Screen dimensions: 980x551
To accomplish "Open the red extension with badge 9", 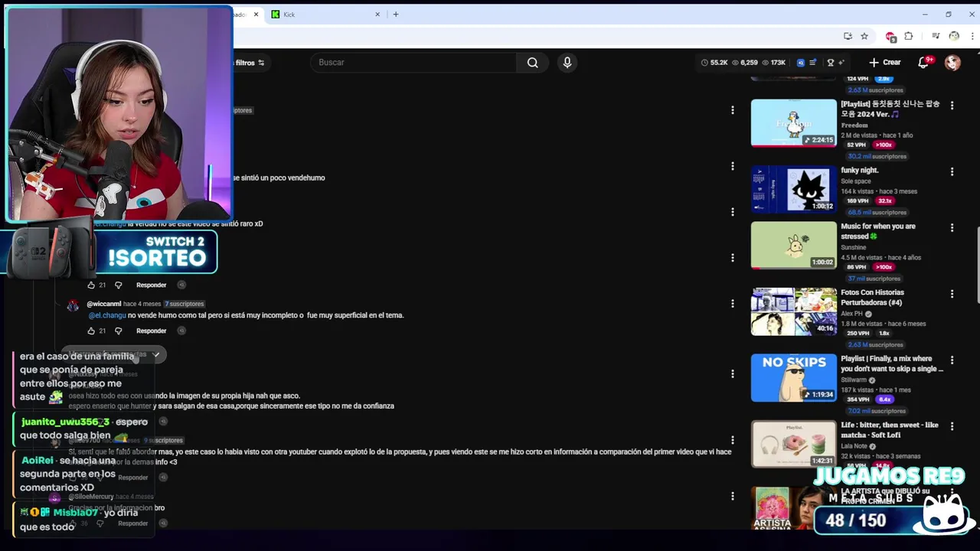I will (x=890, y=36).
